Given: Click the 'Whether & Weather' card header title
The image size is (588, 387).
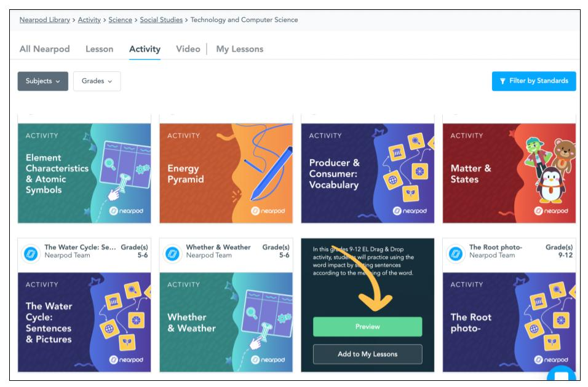Looking at the screenshot, I should [218, 248].
